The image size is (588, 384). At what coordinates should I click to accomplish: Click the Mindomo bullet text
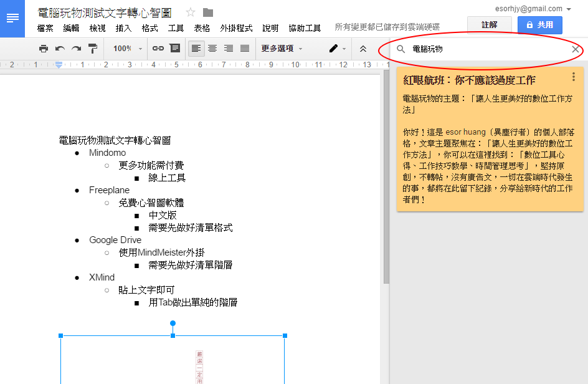tap(107, 153)
